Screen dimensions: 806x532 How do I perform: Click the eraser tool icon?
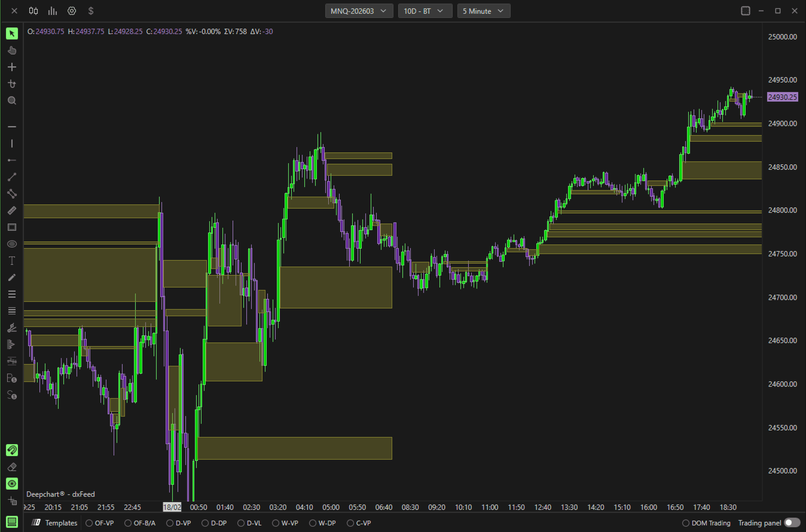pyautogui.click(x=12, y=467)
